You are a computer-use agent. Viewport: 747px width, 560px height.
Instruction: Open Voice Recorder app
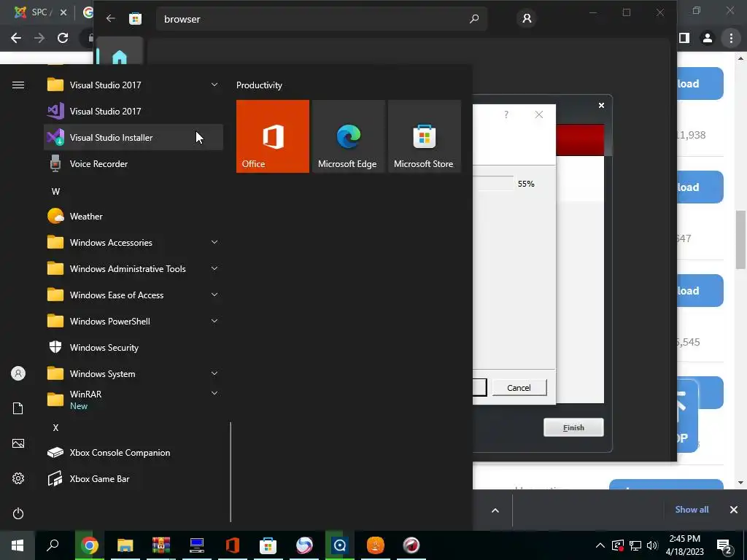pyautogui.click(x=133, y=164)
